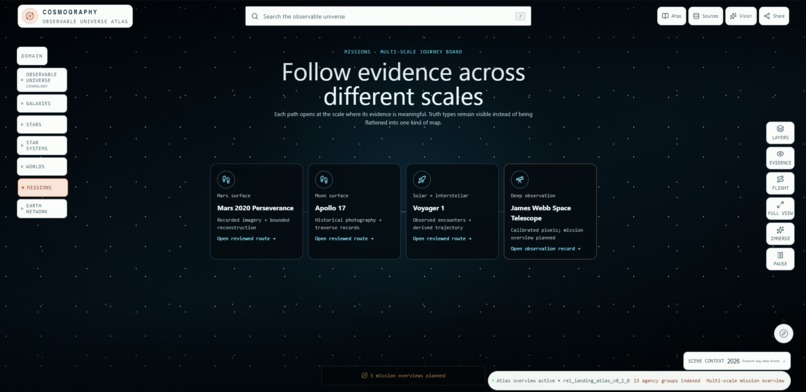Click the Cosmography orbit logo icon
The width and height of the screenshot is (806, 392).
(30, 16)
